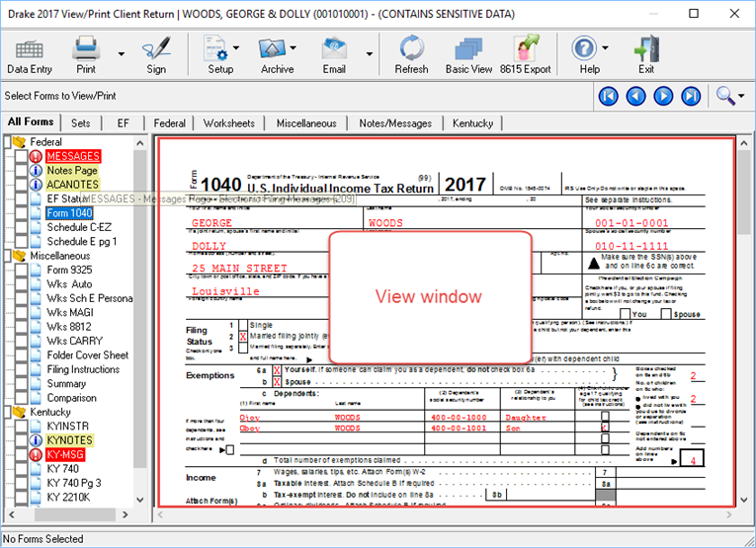Select the All Forms tab
The width and height of the screenshot is (756, 548).
click(31, 121)
